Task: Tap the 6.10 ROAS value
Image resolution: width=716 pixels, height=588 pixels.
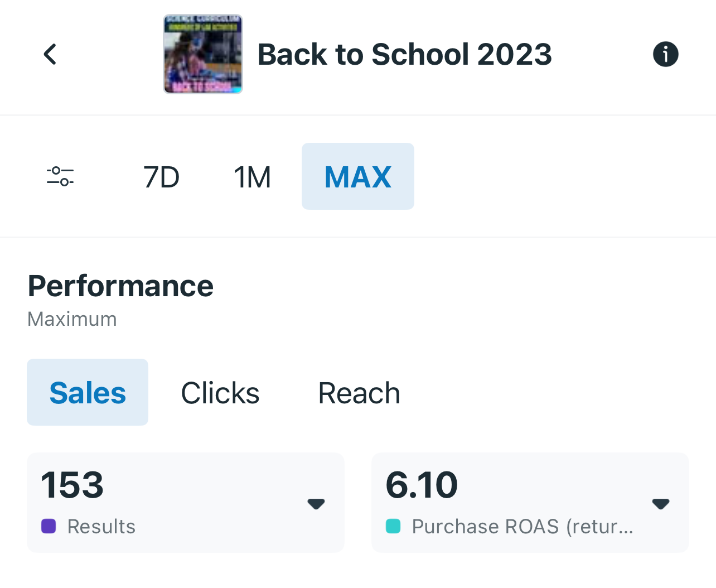Action: pos(422,484)
